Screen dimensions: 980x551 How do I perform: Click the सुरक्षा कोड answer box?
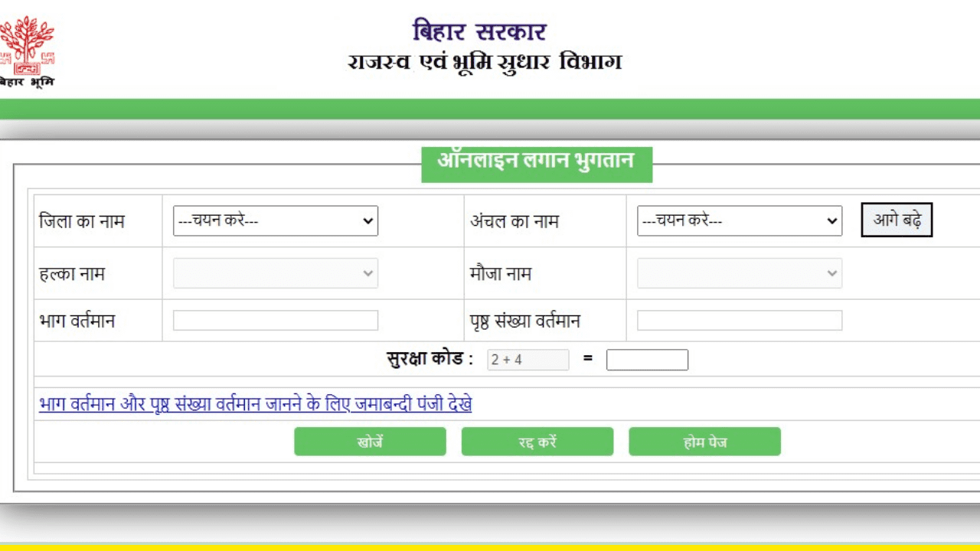(x=647, y=360)
